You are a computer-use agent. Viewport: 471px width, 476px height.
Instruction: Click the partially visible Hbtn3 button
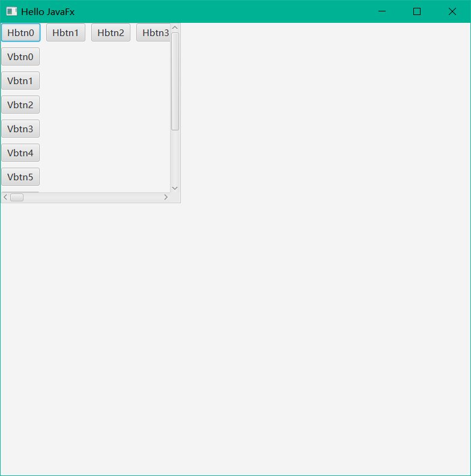pyautogui.click(x=154, y=32)
